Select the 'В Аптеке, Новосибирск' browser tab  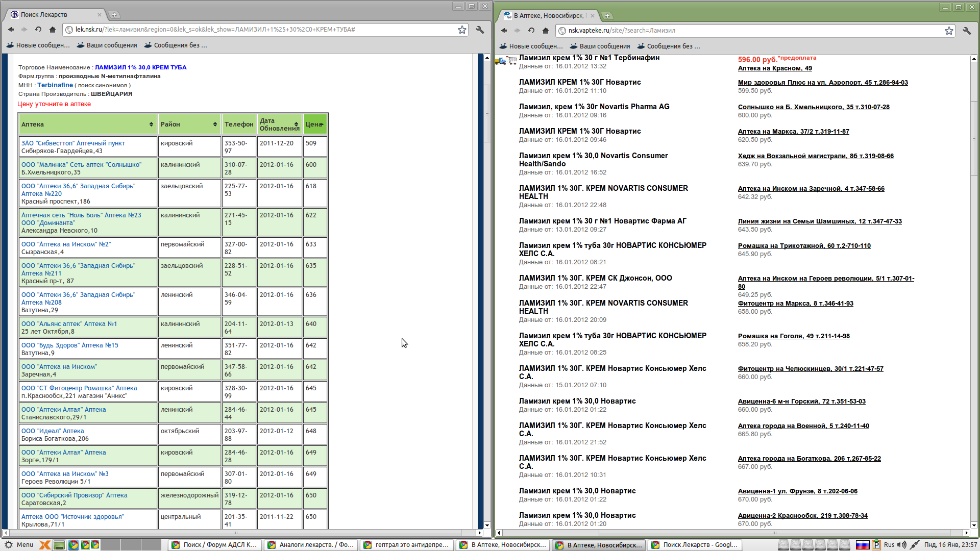(x=549, y=16)
